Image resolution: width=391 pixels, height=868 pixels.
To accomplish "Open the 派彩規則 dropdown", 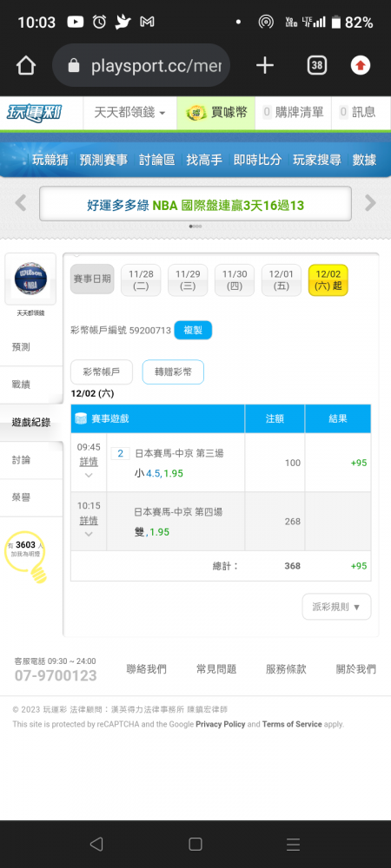I will (337, 607).
